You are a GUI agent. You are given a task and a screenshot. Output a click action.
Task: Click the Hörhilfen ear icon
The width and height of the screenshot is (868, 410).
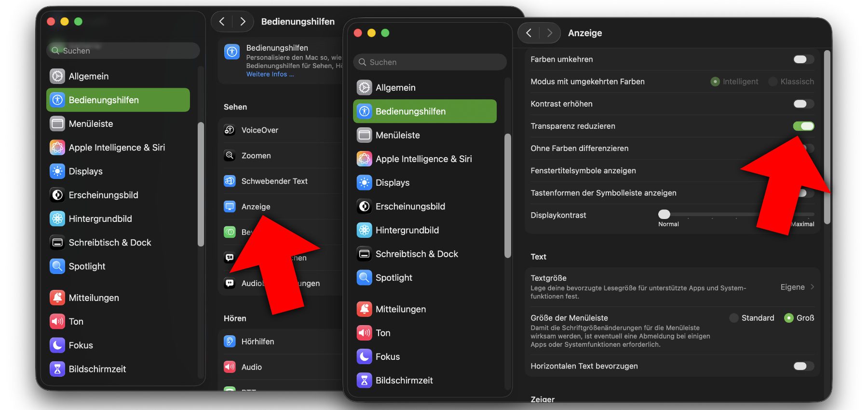tap(230, 342)
